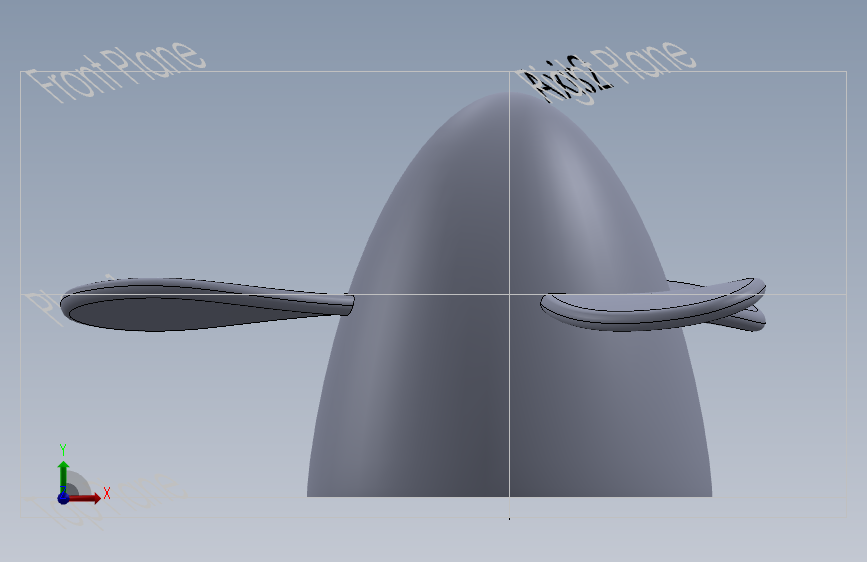
Task: Select the left propeller blade
Action: pos(207,305)
